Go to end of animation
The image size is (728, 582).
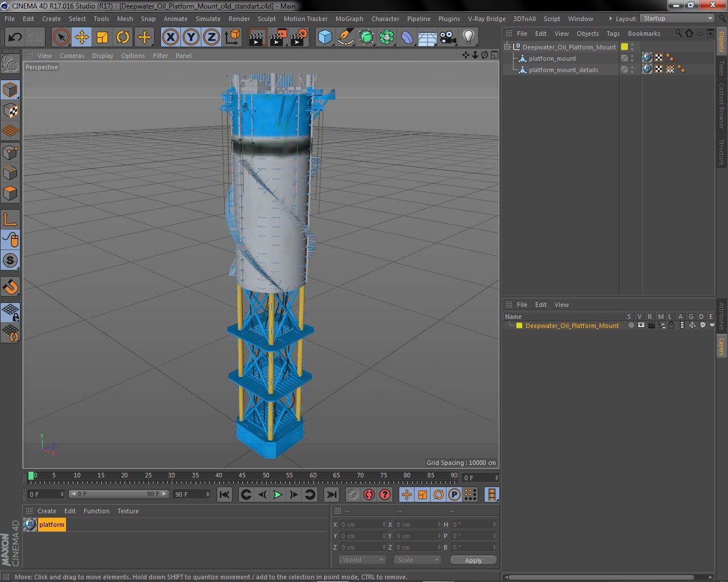point(332,494)
